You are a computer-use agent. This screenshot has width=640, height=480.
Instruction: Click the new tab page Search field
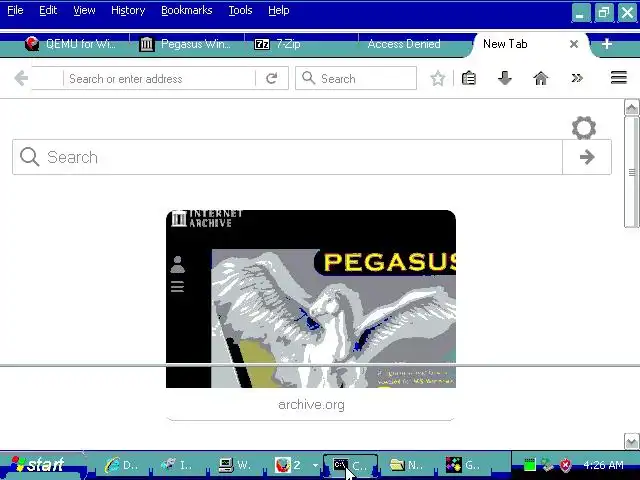[287, 157]
